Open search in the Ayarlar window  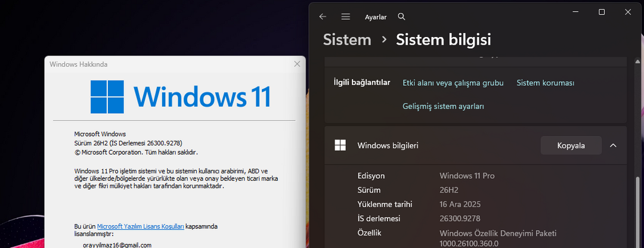[x=402, y=17]
